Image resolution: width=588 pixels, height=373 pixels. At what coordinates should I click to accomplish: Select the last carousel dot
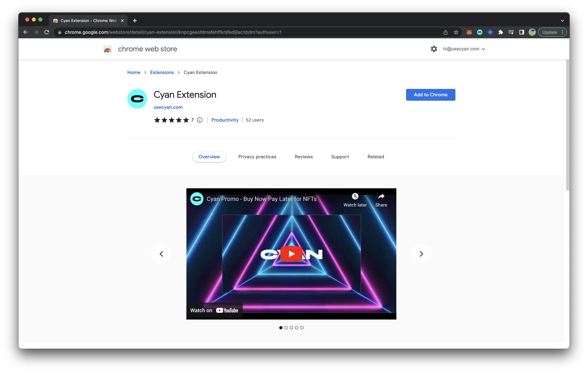(302, 328)
